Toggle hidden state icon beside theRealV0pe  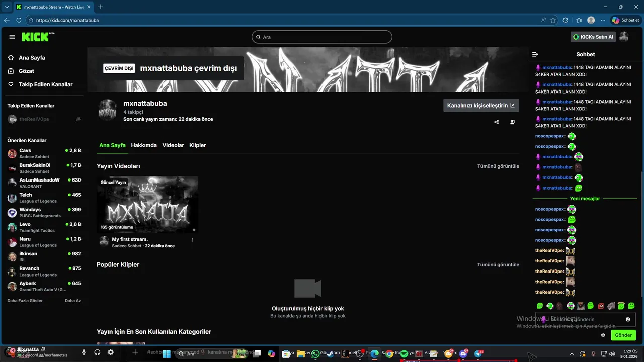[x=78, y=119]
